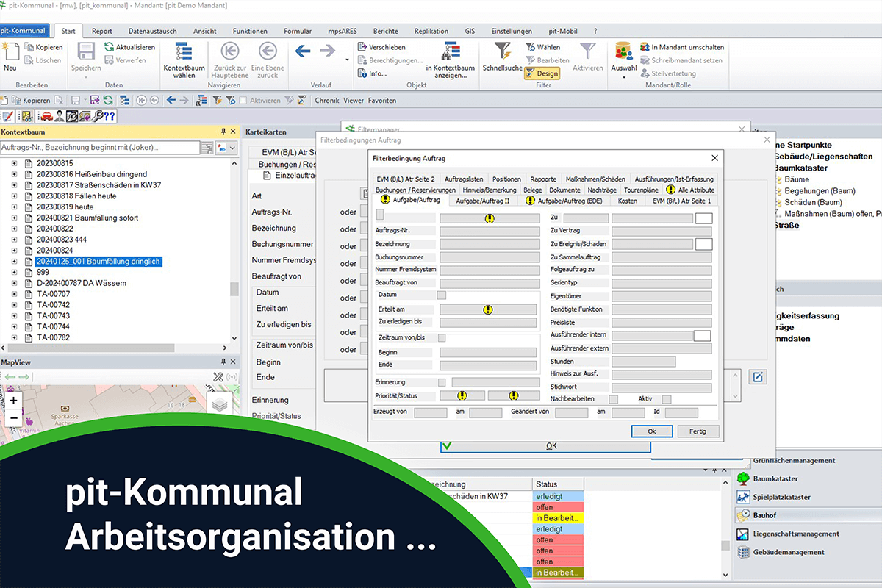882x588 pixels.
Task: Click the Neu document icon
Action: [10, 51]
